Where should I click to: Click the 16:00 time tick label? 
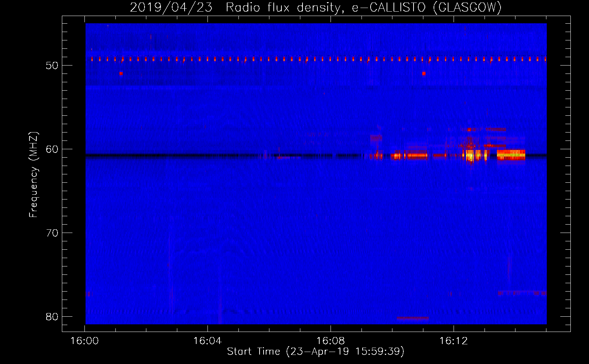coord(84,341)
